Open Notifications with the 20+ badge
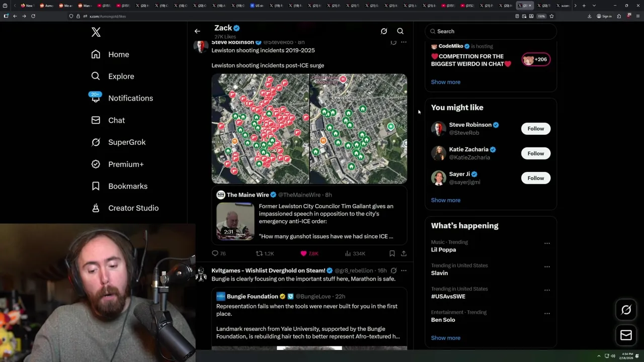644x362 pixels. [122, 98]
